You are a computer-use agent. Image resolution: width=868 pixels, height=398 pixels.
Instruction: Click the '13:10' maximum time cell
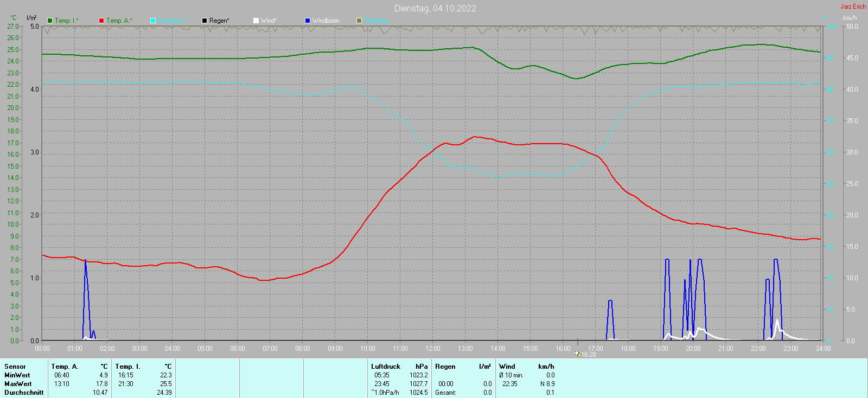62,384
